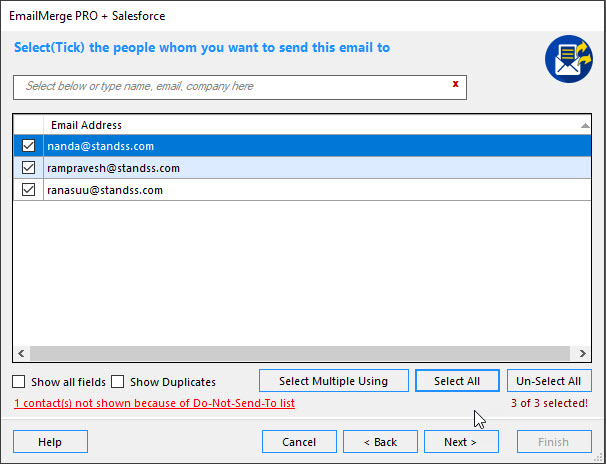Image resolution: width=606 pixels, height=464 pixels.
Task: Click the EmailMerge envelope logo icon
Action: 569,59
